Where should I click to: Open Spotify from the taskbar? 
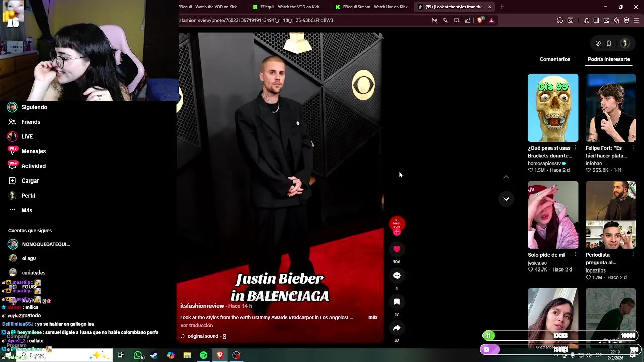(203, 355)
